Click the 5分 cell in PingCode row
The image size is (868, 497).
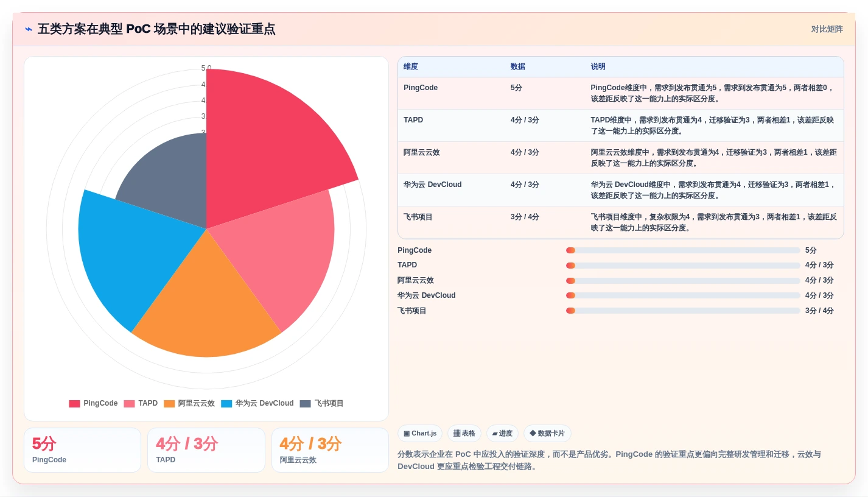517,88
